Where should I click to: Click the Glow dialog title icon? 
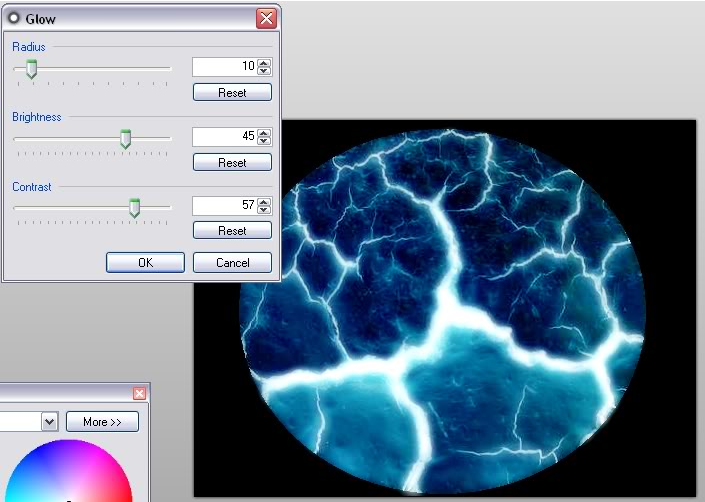[14, 18]
